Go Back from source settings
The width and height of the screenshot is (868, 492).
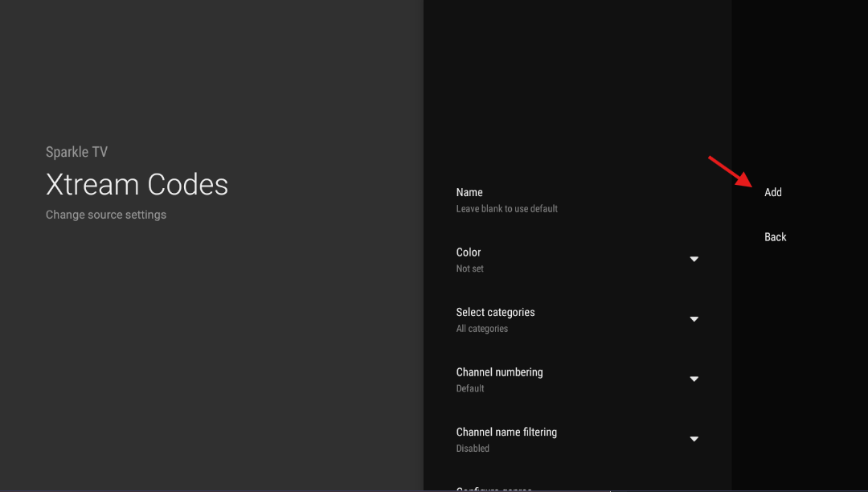tap(775, 237)
